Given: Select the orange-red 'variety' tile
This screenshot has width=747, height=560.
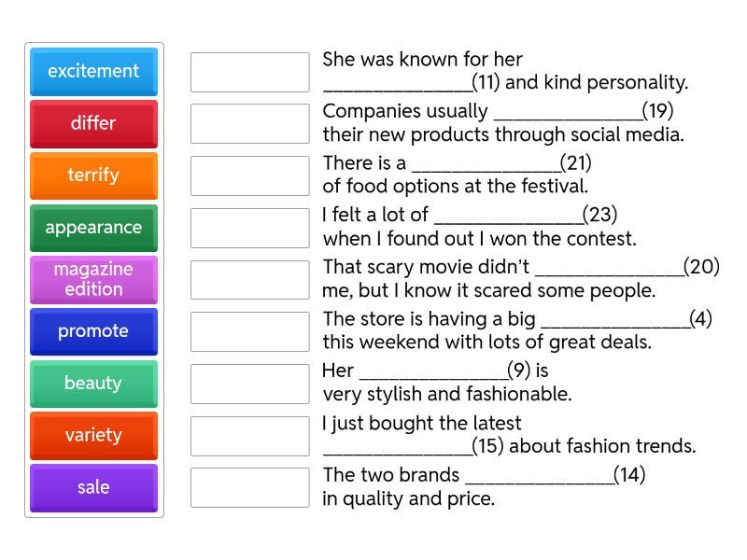Looking at the screenshot, I should tap(93, 435).
